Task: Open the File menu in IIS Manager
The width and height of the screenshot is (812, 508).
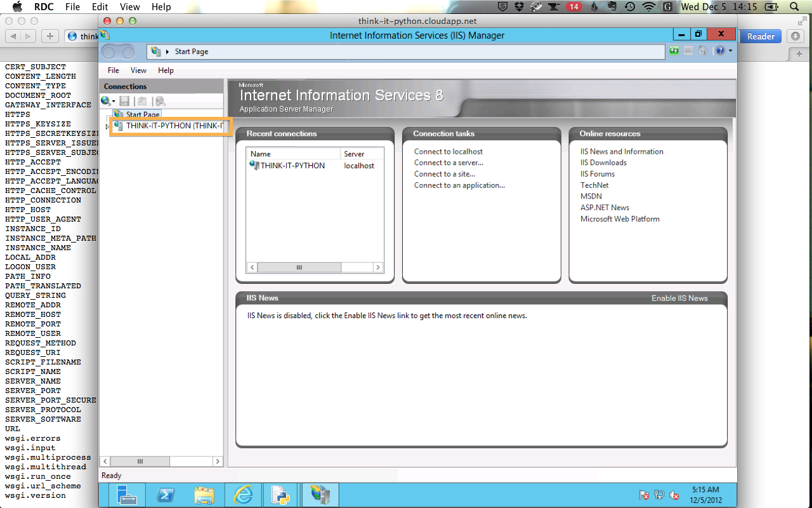Action: point(114,70)
